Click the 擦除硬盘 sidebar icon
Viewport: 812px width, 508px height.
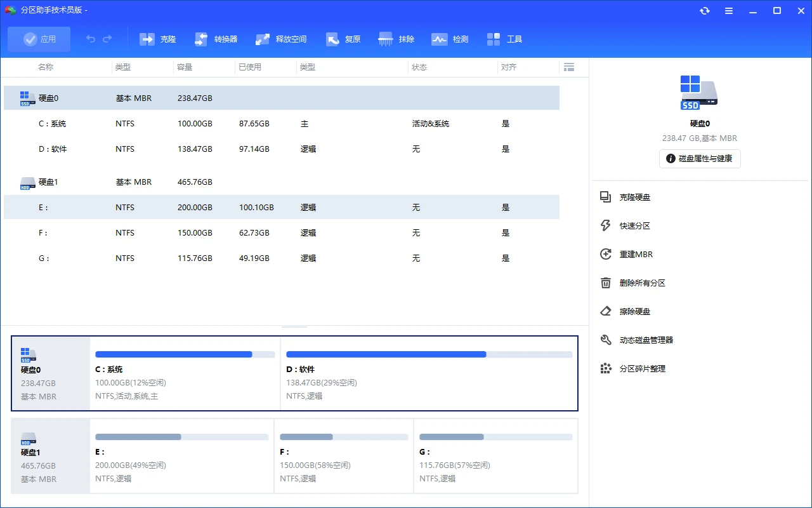[634, 311]
